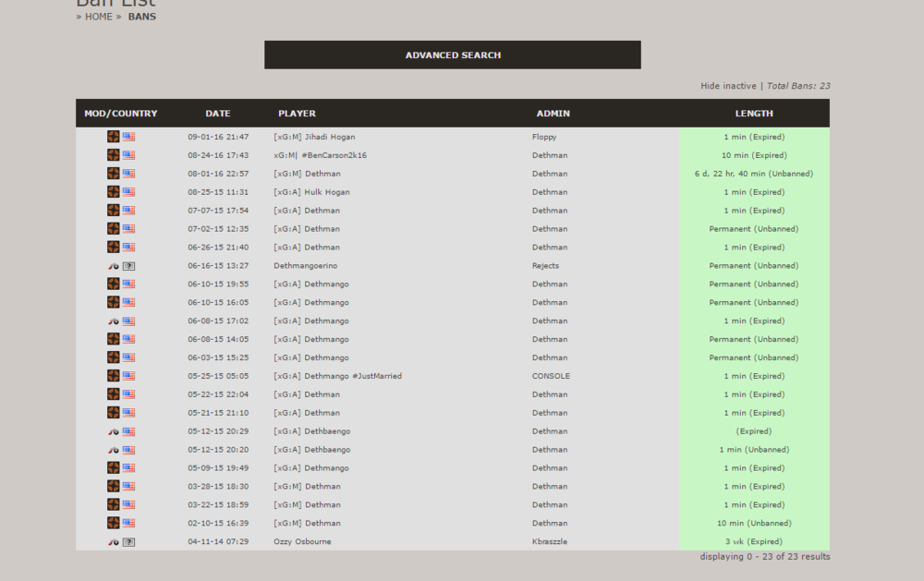Click the admin name Rejects
Screen dimensions: 924x581
[x=545, y=266]
